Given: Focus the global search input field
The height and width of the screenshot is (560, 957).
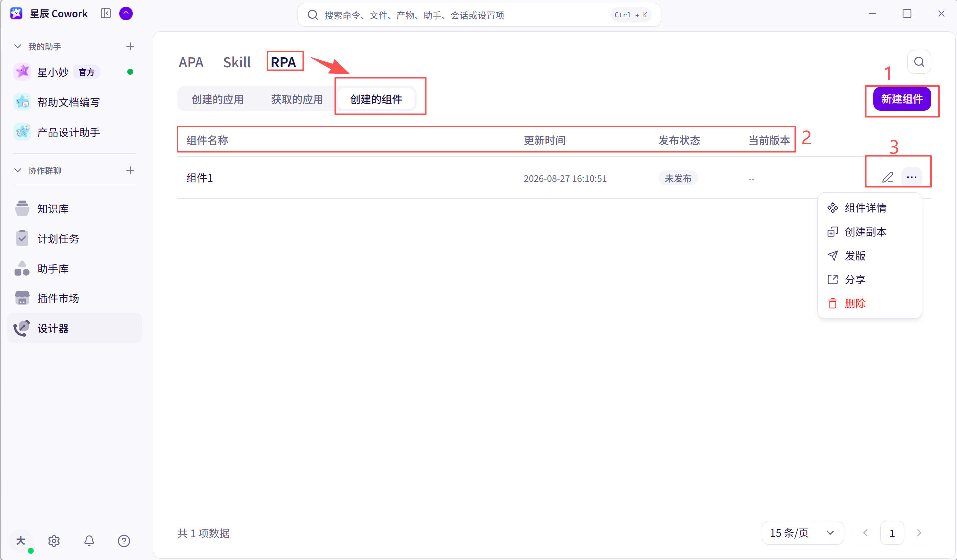Looking at the screenshot, I should [479, 15].
